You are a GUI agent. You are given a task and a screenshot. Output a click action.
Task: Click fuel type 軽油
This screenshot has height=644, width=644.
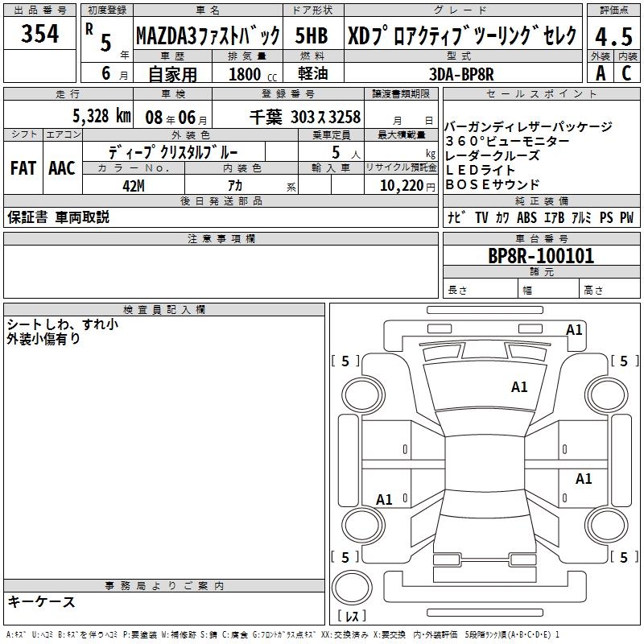[313, 73]
